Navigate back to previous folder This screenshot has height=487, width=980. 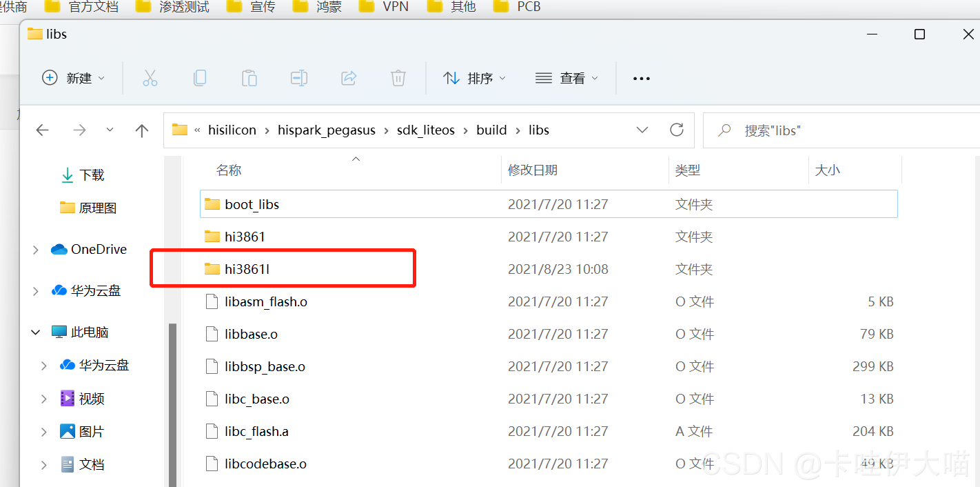[x=43, y=130]
